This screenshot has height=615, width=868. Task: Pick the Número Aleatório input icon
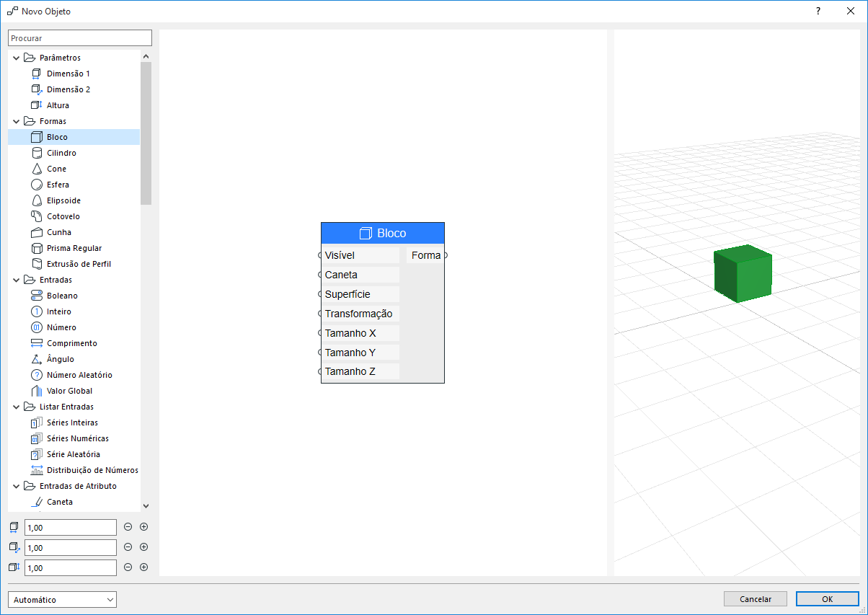pos(37,375)
